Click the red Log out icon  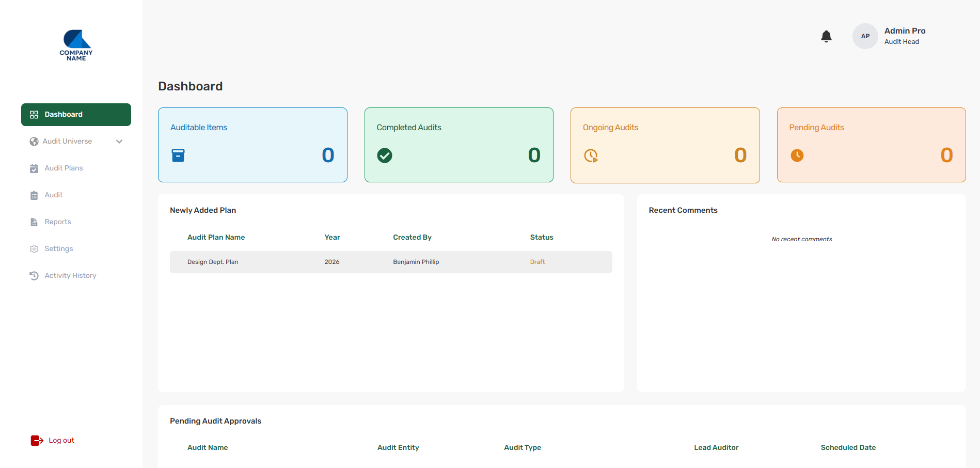(x=37, y=441)
